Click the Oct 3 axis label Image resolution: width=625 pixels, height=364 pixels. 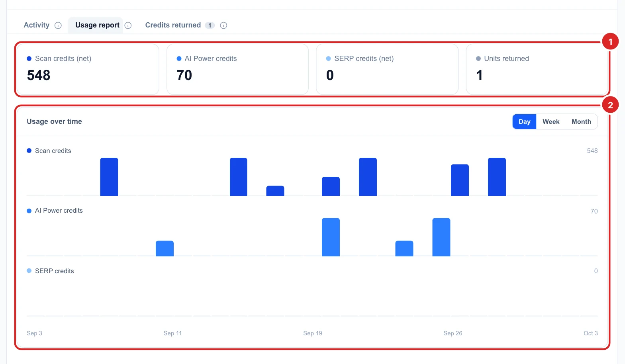[591, 333]
